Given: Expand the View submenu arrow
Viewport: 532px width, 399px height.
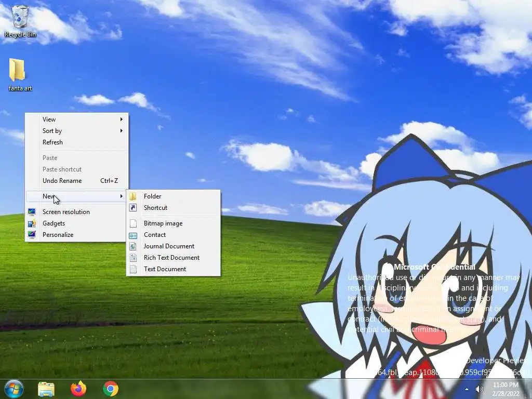Looking at the screenshot, I should click(121, 119).
